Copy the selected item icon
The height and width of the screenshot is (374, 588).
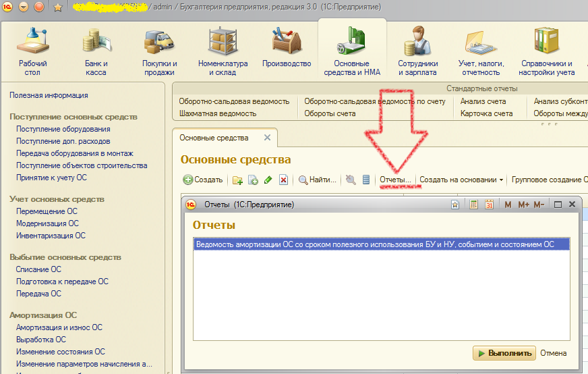click(253, 180)
